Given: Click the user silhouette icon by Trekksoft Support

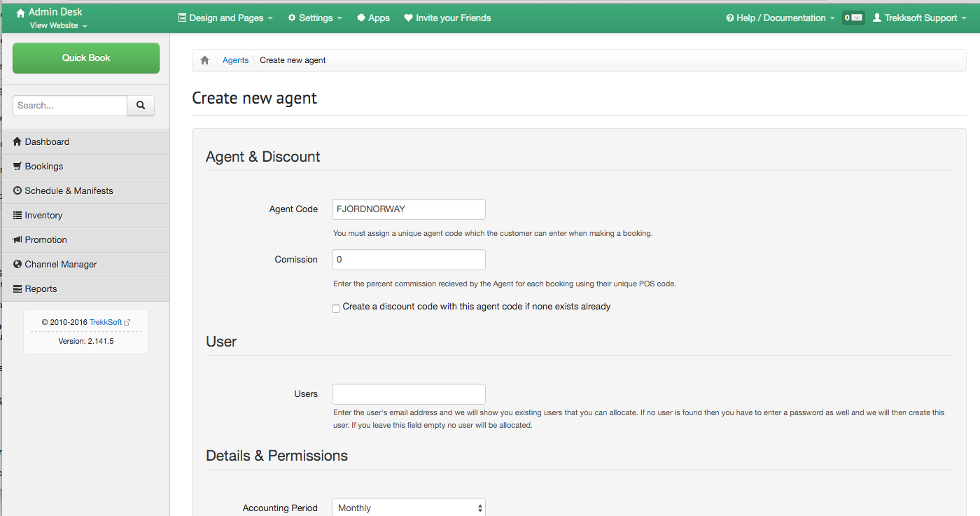Looking at the screenshot, I should coord(877,18).
